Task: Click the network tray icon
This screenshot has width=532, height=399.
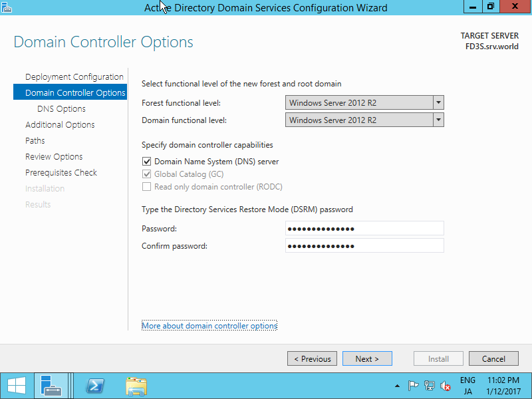Action: 429,386
